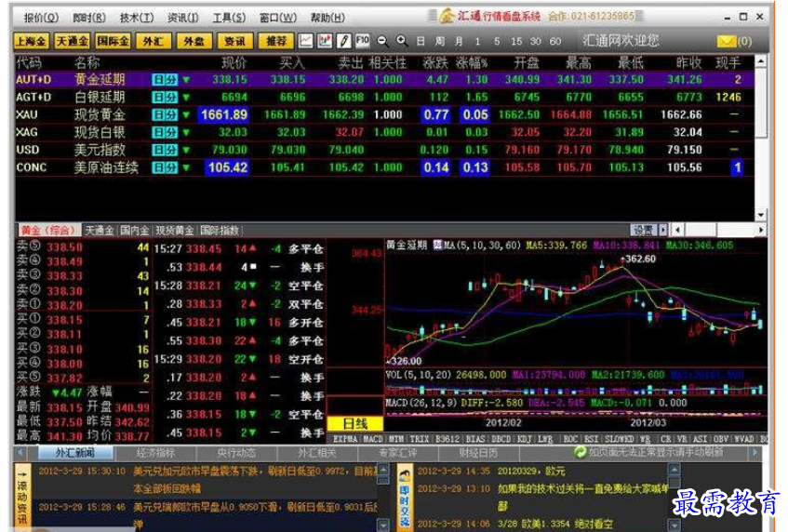This screenshot has width=788, height=532.
Task: Expand green arrow in 美元指数 row
Action: (x=186, y=150)
